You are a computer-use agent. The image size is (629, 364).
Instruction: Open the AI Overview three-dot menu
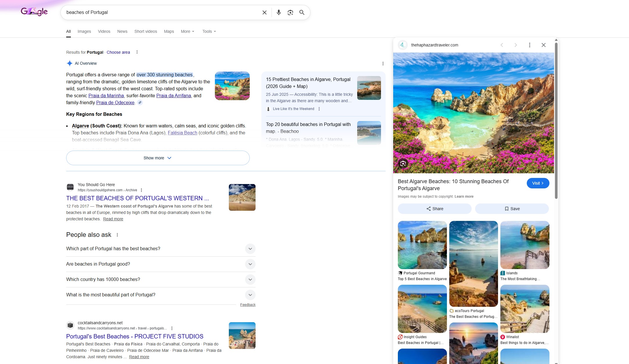point(383,63)
